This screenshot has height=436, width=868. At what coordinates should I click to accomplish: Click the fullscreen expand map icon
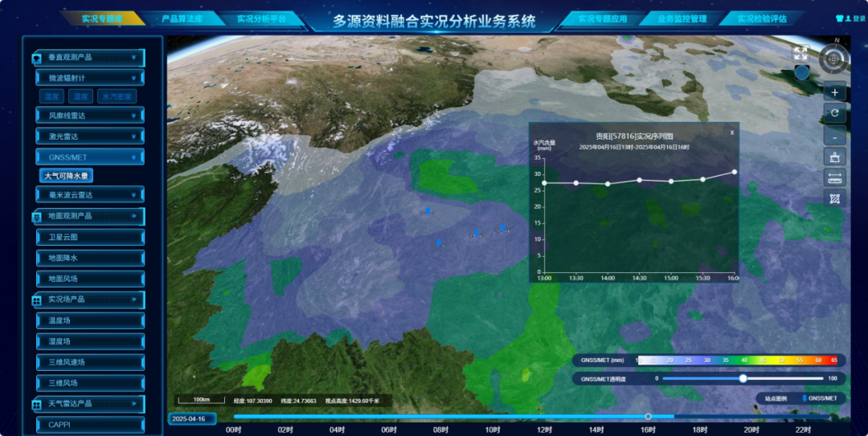[800, 53]
